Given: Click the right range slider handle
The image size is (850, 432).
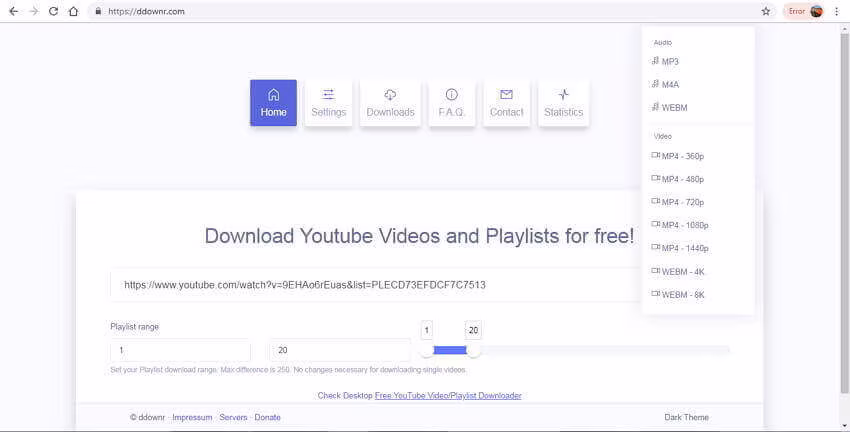Looking at the screenshot, I should 473,351.
